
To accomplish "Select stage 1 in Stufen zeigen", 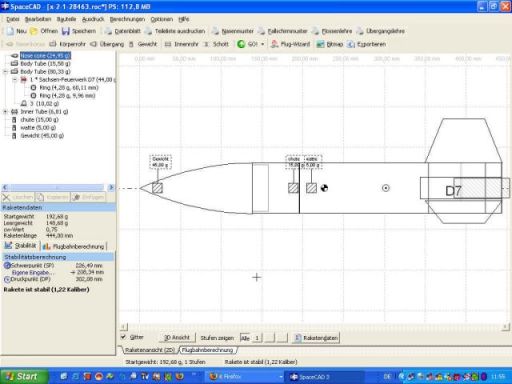I will tap(257, 338).
